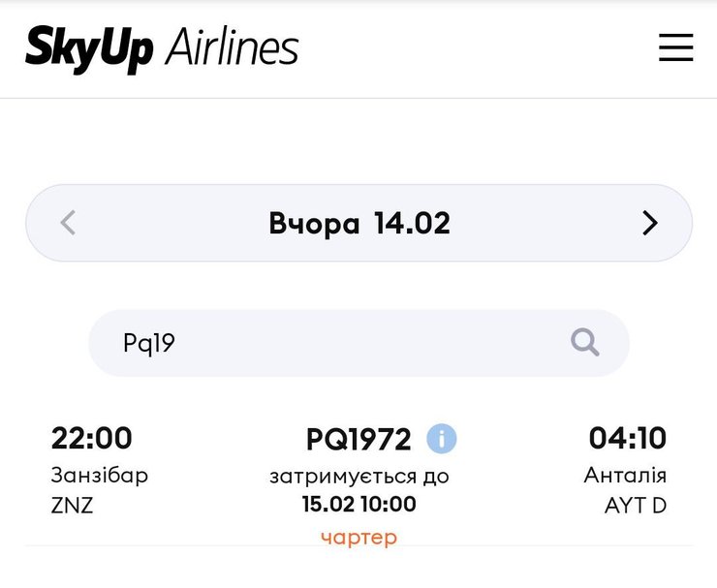The height and width of the screenshot is (588, 717).
Task: Open flight info icon next to PQ1972
Action: tap(441, 439)
